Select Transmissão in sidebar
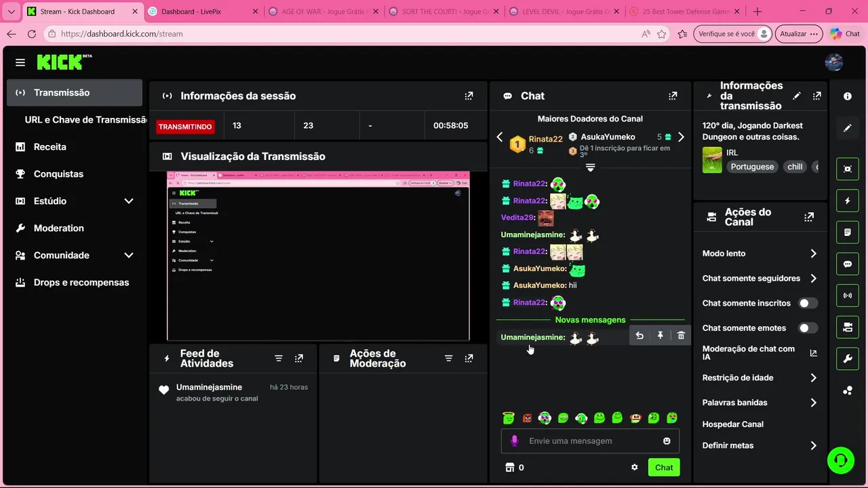The height and width of the screenshot is (488, 868). tap(75, 93)
